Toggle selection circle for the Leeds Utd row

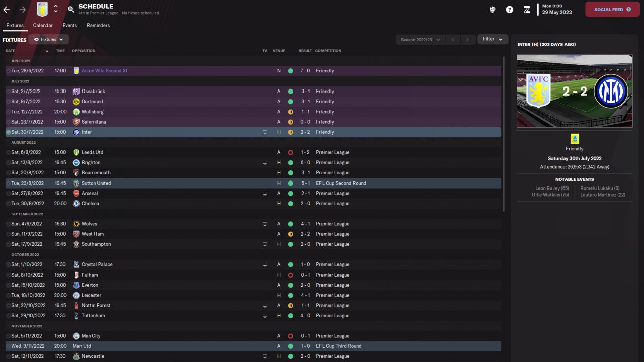click(x=8, y=152)
